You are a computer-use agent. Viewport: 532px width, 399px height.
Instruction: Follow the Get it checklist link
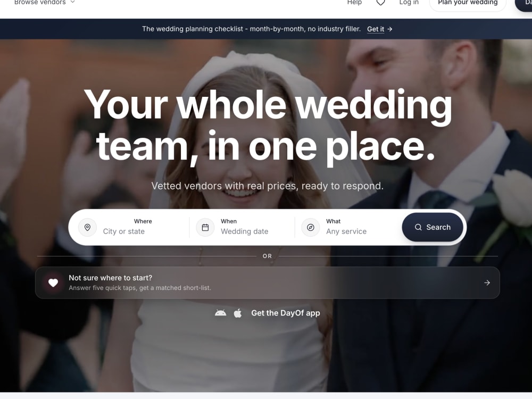click(x=375, y=29)
